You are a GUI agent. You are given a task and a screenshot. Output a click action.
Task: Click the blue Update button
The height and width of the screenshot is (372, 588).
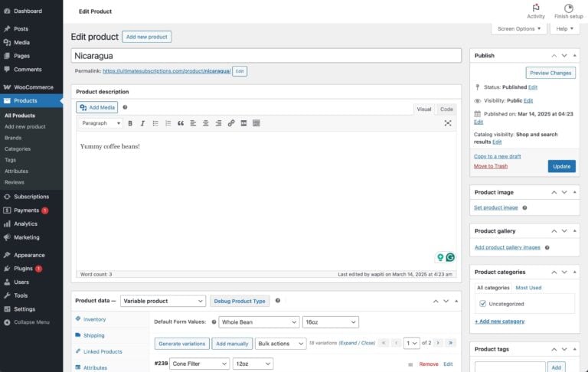coord(561,166)
